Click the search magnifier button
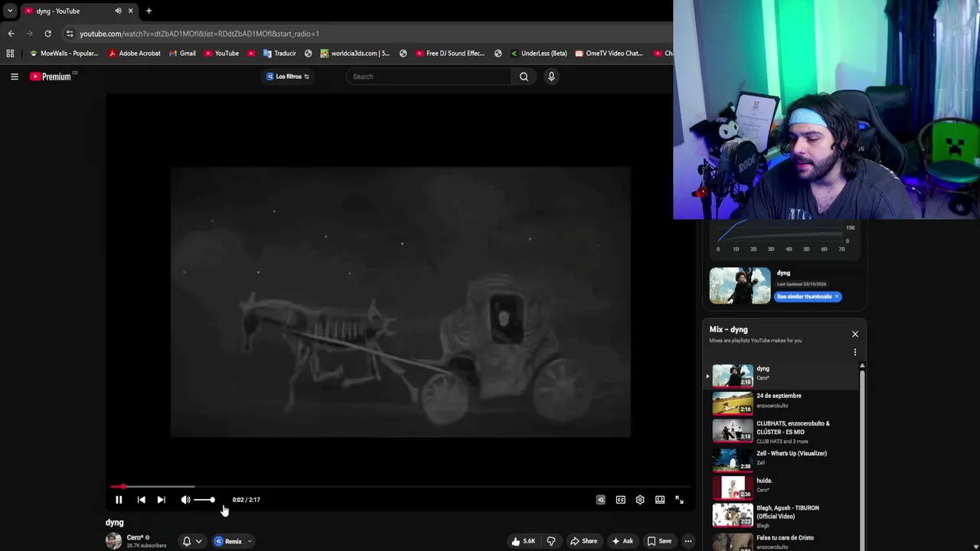Screen dimensions: 980x551 (x=524, y=77)
